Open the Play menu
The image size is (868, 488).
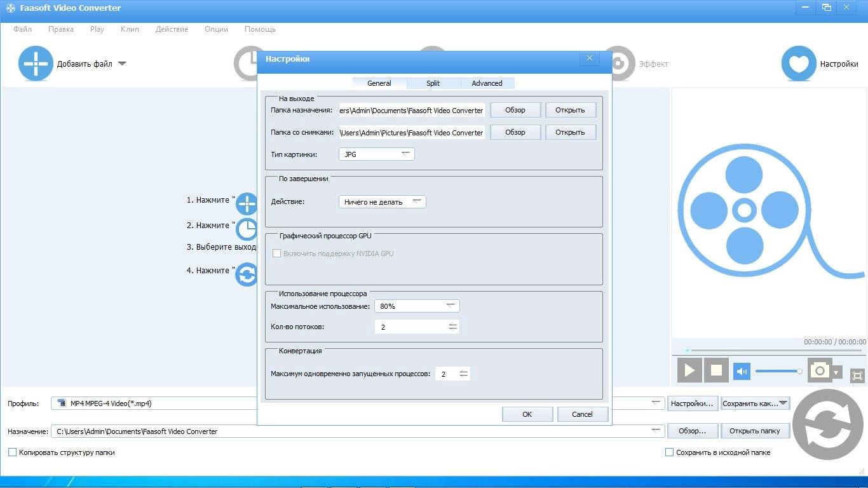(x=97, y=29)
